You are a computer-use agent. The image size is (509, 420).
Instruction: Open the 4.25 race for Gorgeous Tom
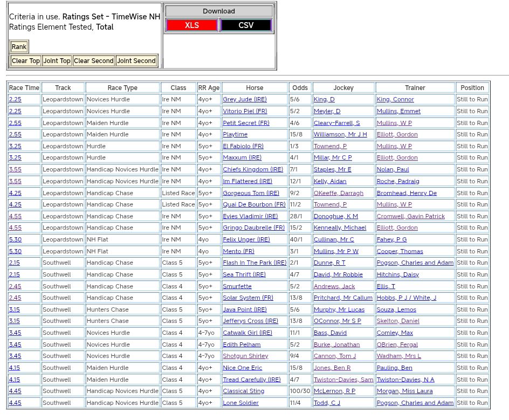point(15,193)
